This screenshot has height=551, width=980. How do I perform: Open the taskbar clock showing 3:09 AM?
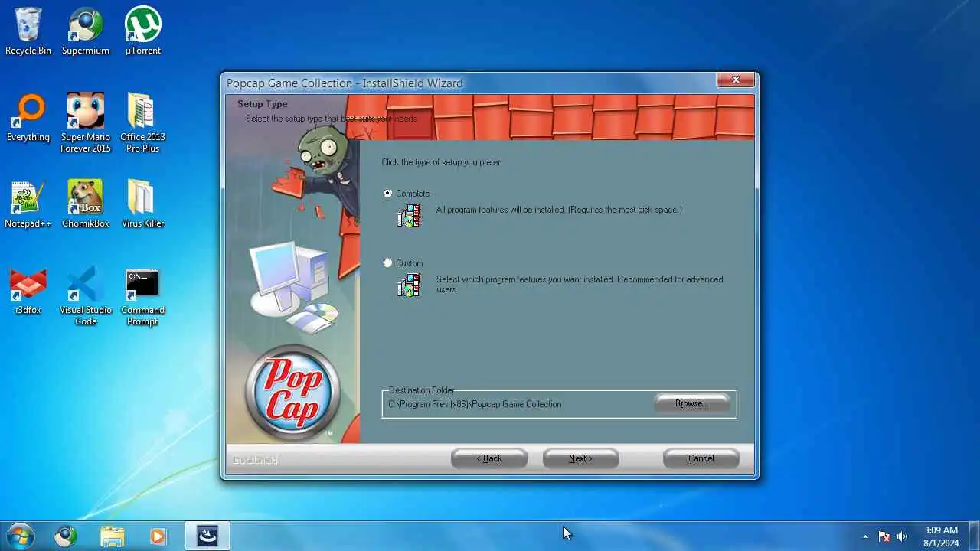click(941, 536)
